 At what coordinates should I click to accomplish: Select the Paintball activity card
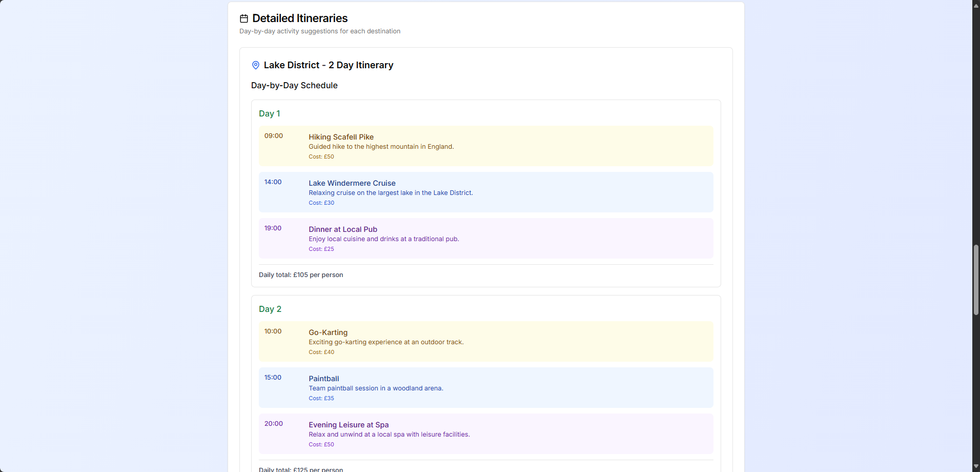(485, 387)
